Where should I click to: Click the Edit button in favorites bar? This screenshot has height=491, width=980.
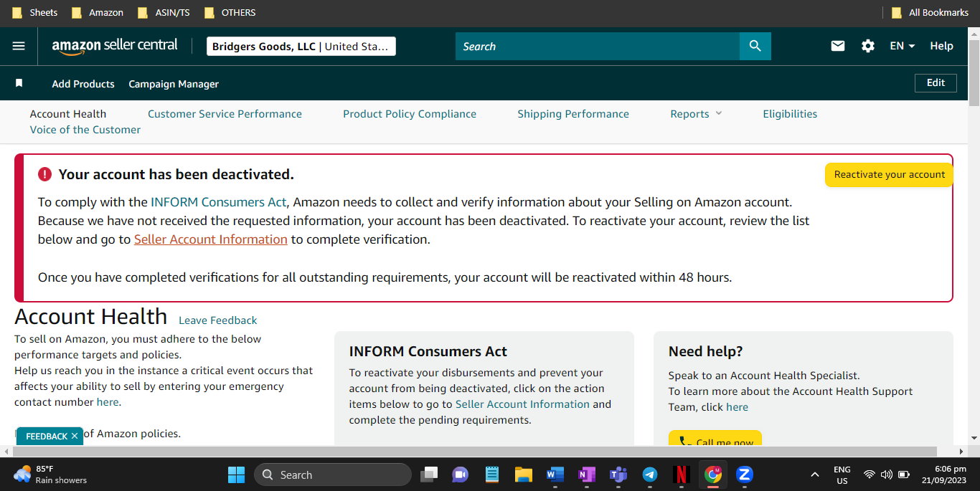click(936, 83)
